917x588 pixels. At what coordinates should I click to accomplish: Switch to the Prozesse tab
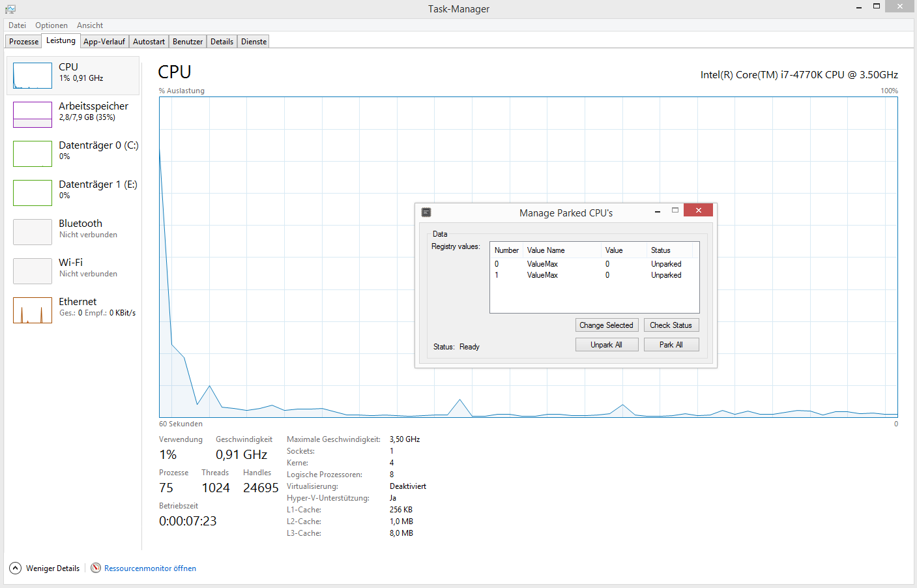tap(23, 41)
